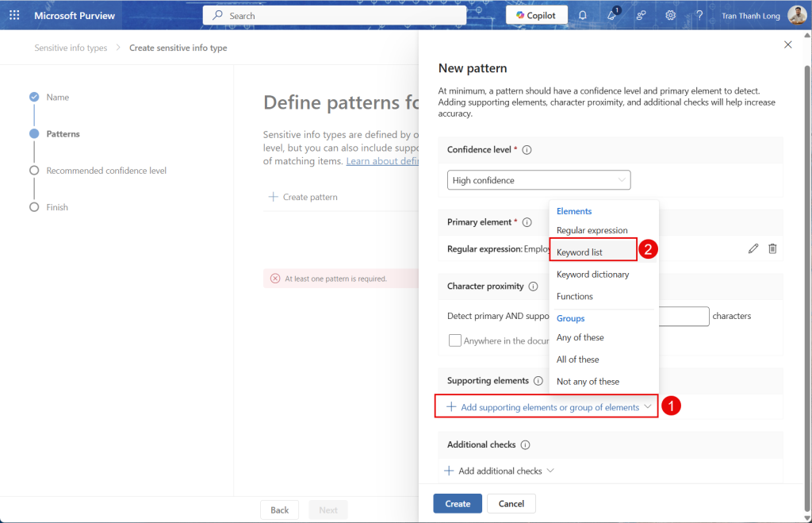Viewport: 812px width, 523px height.
Task: Delete the primary element trash icon
Action: 772,248
